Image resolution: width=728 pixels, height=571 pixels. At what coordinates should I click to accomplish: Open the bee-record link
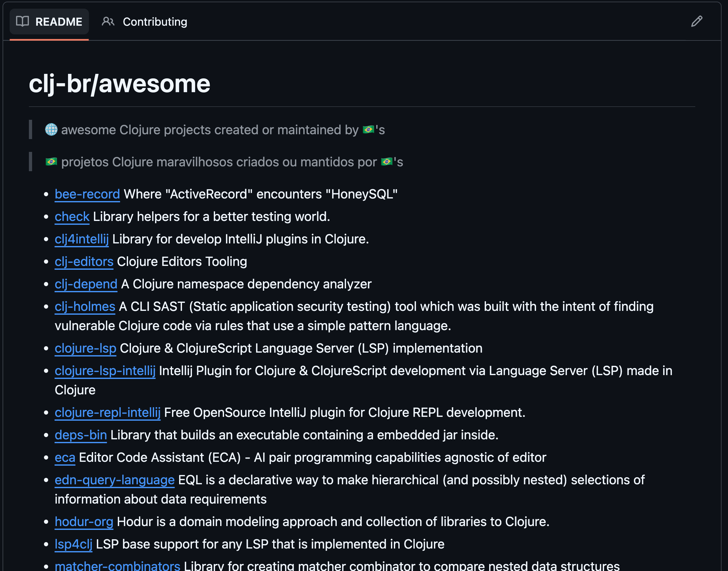click(x=87, y=194)
